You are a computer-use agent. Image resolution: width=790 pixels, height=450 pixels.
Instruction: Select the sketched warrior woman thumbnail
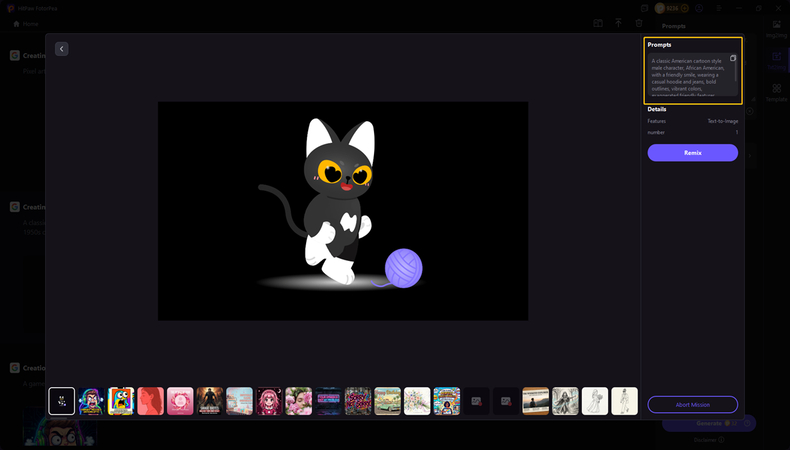tap(565, 401)
